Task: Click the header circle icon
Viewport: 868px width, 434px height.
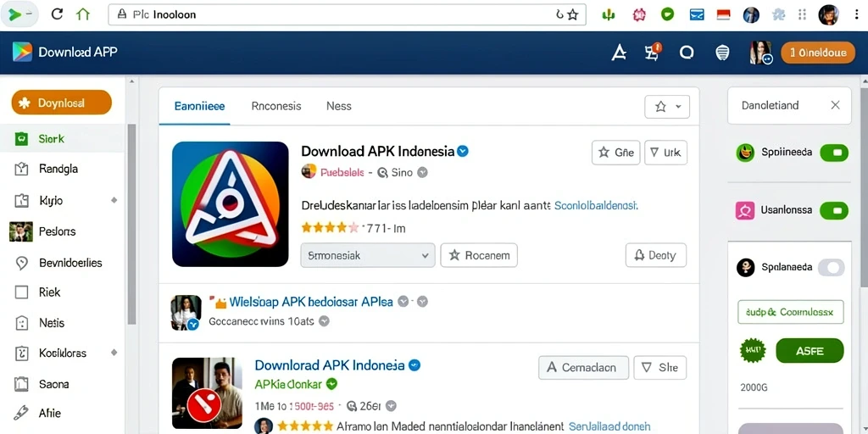Action: (x=687, y=53)
